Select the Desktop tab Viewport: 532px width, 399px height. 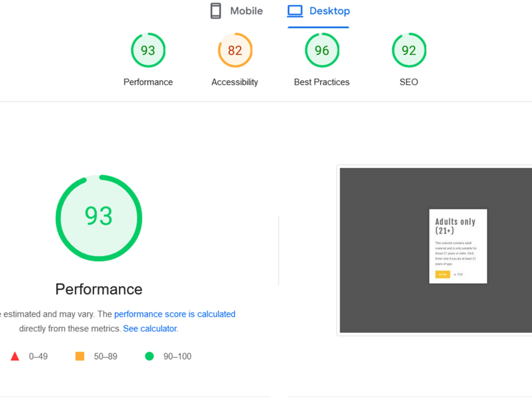[x=318, y=11]
